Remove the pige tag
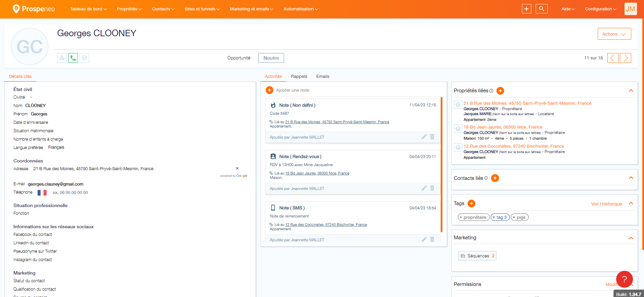The height and width of the screenshot is (297, 644). (514, 217)
